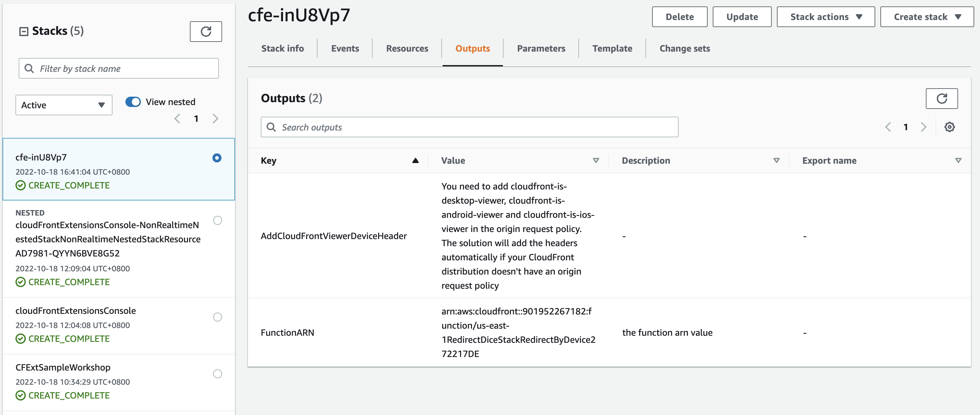This screenshot has height=415, width=980.
Task: Expand the Active stacks filter dropdown
Action: click(63, 104)
